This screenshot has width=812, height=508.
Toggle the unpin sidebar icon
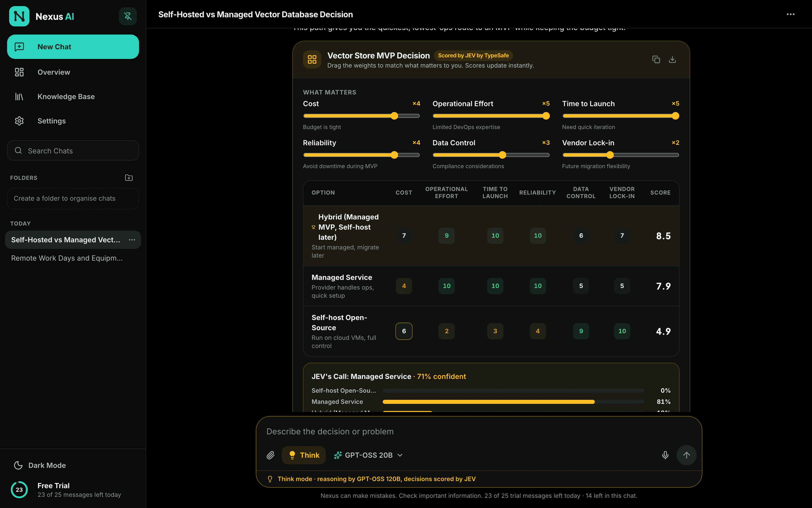pos(128,16)
